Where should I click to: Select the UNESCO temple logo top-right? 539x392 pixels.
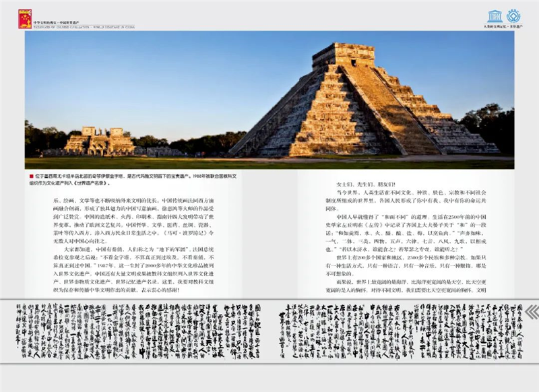[x=495, y=16]
